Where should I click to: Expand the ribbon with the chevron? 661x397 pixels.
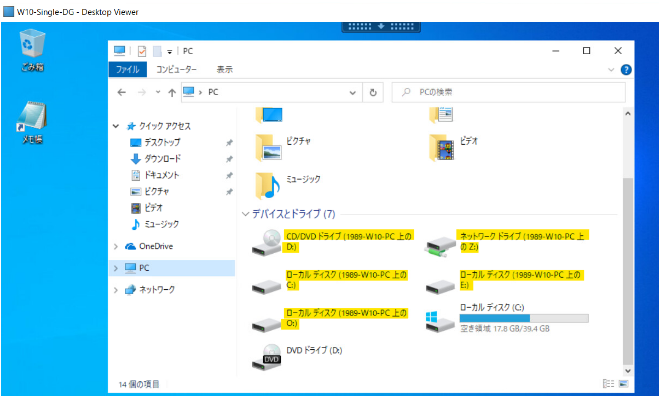pos(611,70)
